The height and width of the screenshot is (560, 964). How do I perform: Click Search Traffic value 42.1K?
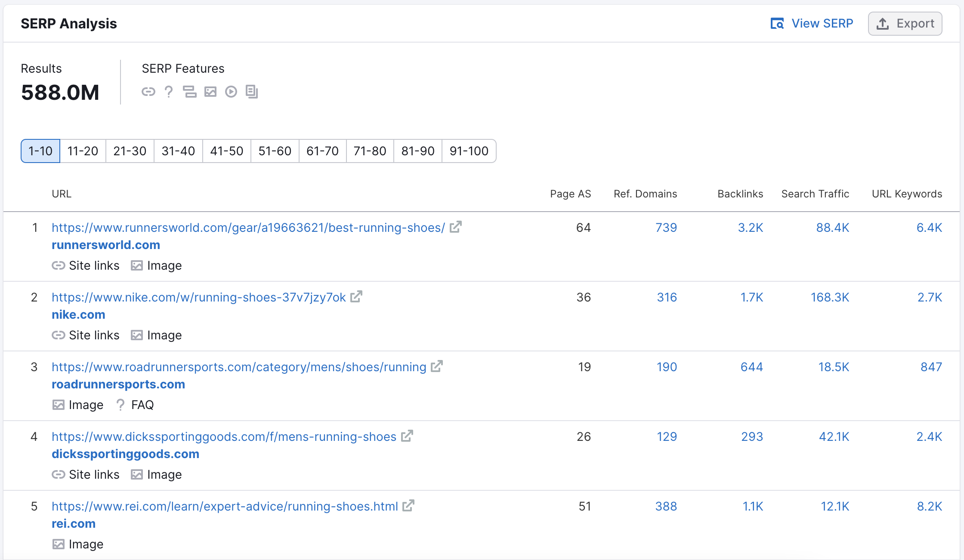pyautogui.click(x=834, y=437)
